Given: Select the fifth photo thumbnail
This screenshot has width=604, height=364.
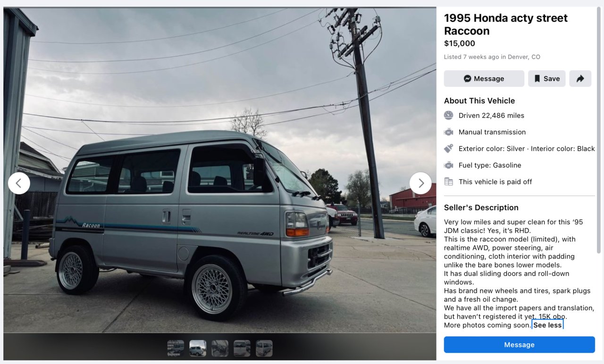Looking at the screenshot, I should pos(264,348).
